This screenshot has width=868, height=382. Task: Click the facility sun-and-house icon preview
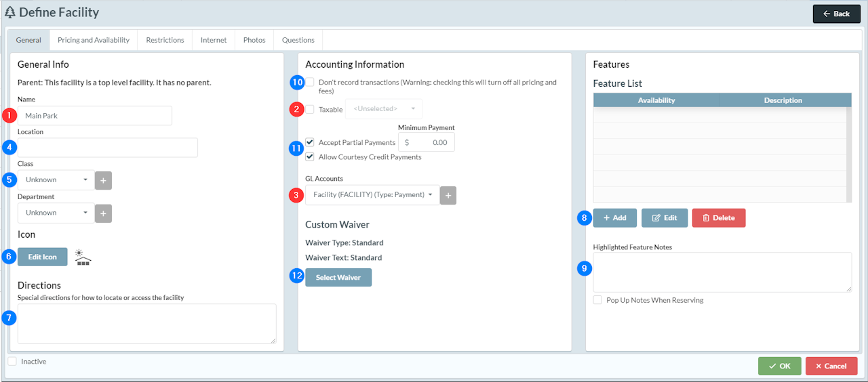point(83,257)
